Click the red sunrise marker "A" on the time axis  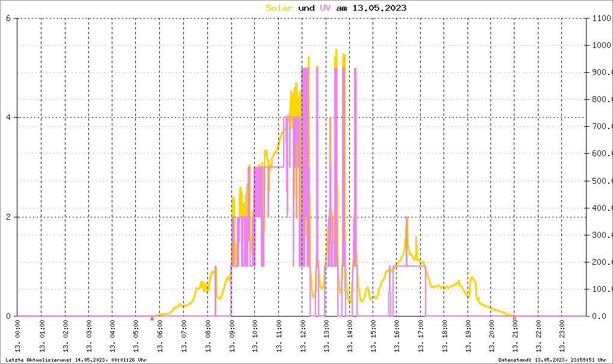coord(152,319)
